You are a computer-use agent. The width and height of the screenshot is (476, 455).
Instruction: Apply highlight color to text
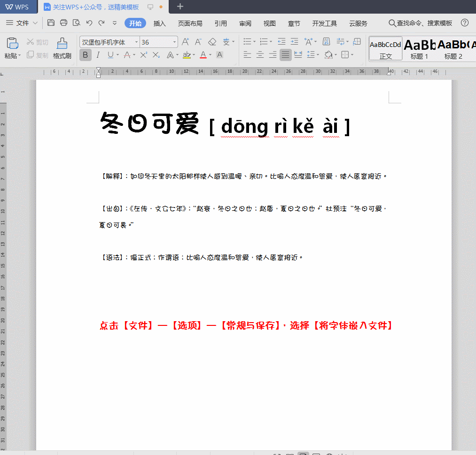[x=187, y=55]
